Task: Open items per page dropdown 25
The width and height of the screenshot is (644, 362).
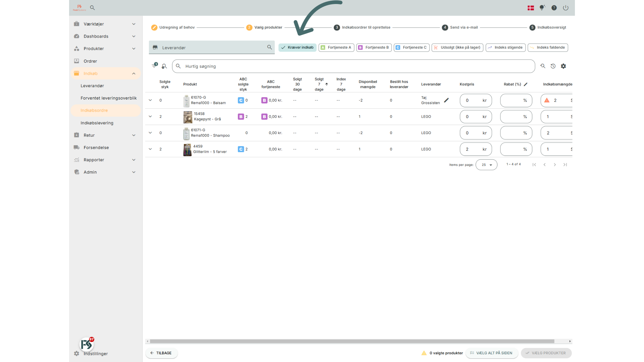Action: click(x=486, y=165)
